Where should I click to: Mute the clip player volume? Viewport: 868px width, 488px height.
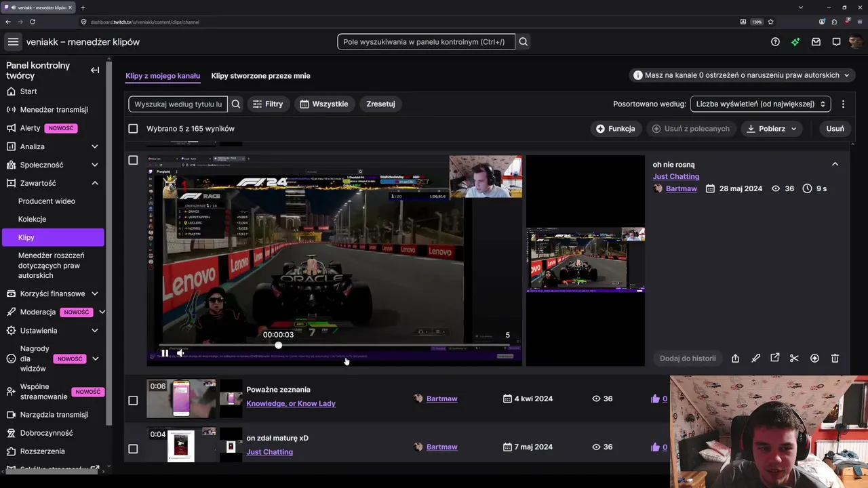(180, 353)
